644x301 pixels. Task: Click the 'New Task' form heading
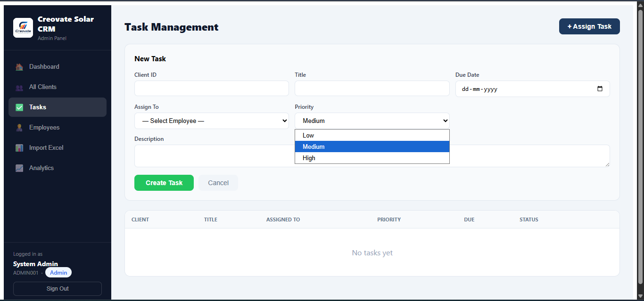150,59
